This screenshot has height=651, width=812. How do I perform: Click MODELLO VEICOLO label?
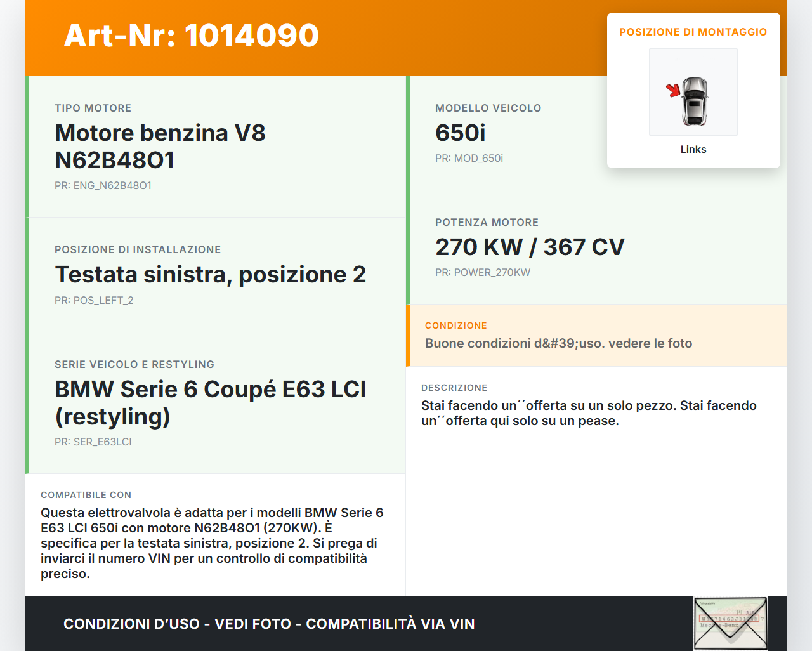point(488,109)
